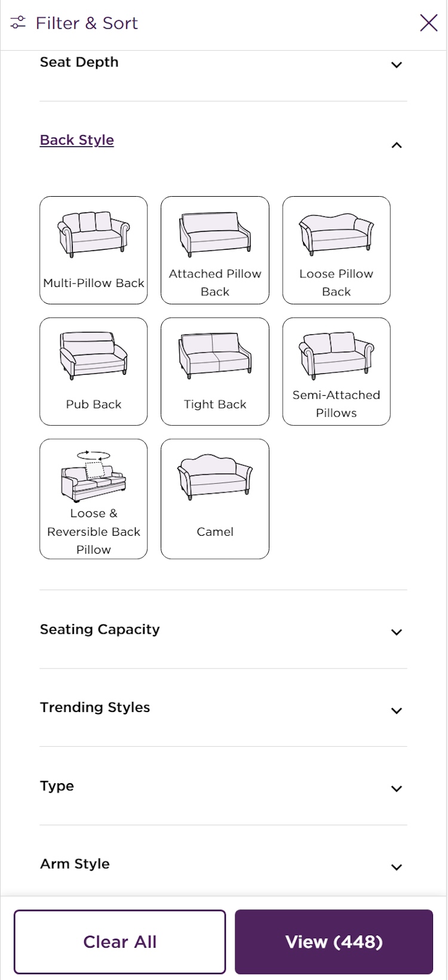The image size is (448, 980).
Task: Choose the Attached Pillow Back style
Action: click(215, 235)
